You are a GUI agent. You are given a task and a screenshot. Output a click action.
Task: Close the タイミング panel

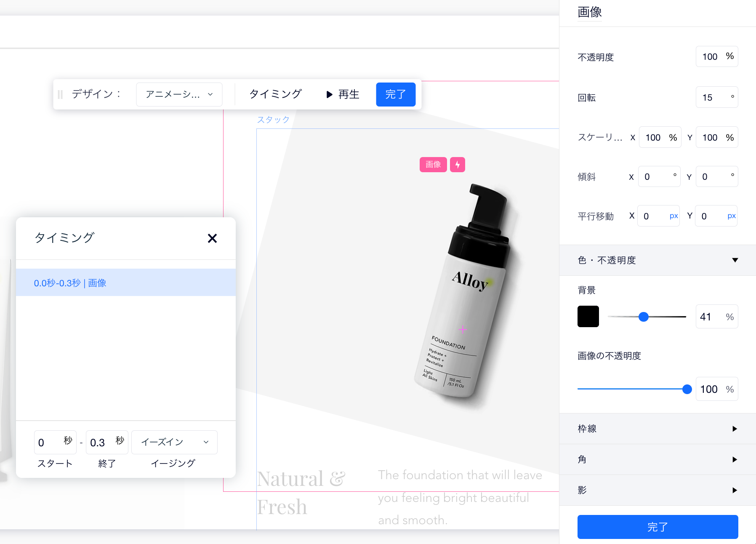pyautogui.click(x=212, y=238)
